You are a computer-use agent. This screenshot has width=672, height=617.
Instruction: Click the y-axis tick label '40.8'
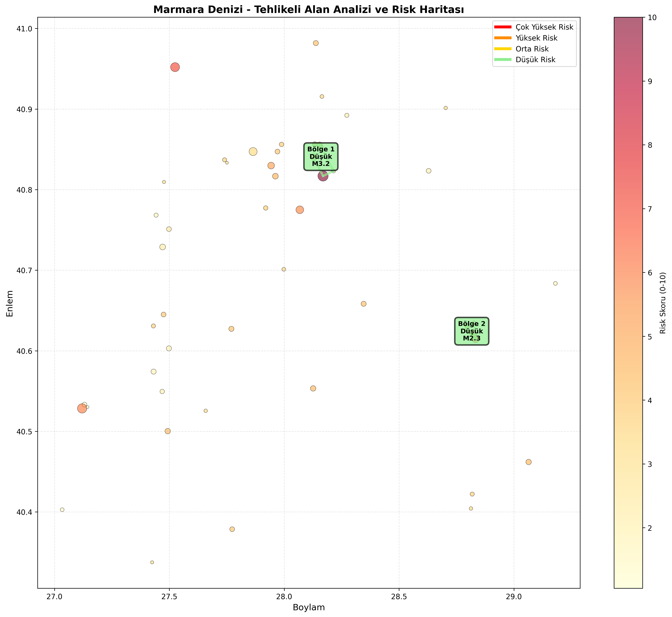click(x=25, y=190)
